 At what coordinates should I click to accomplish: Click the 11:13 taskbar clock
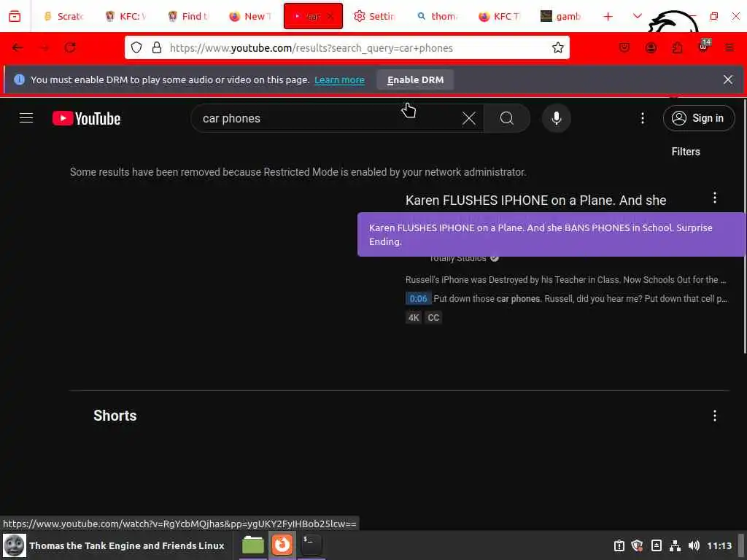[x=719, y=545]
